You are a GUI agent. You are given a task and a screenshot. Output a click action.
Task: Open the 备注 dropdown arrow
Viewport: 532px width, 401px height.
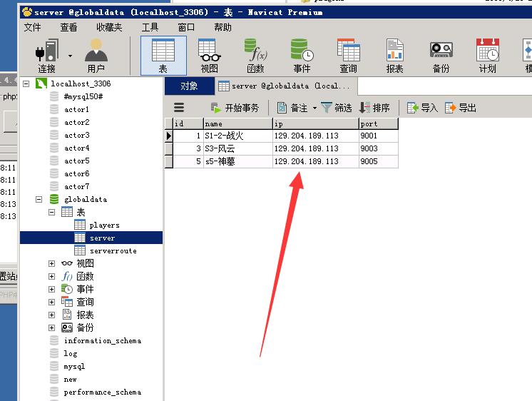tap(314, 108)
